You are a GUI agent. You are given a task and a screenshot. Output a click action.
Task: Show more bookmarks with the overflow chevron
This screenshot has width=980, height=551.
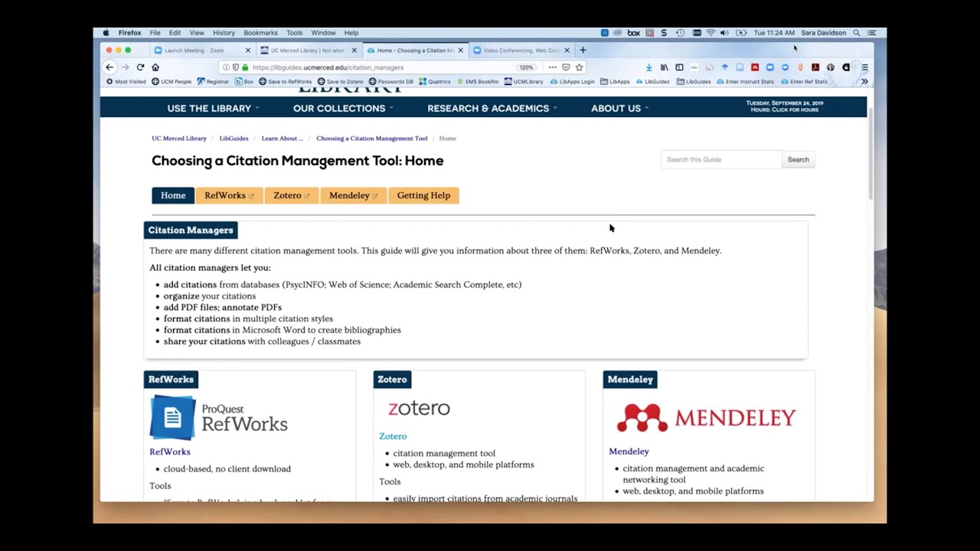pyautogui.click(x=864, y=81)
